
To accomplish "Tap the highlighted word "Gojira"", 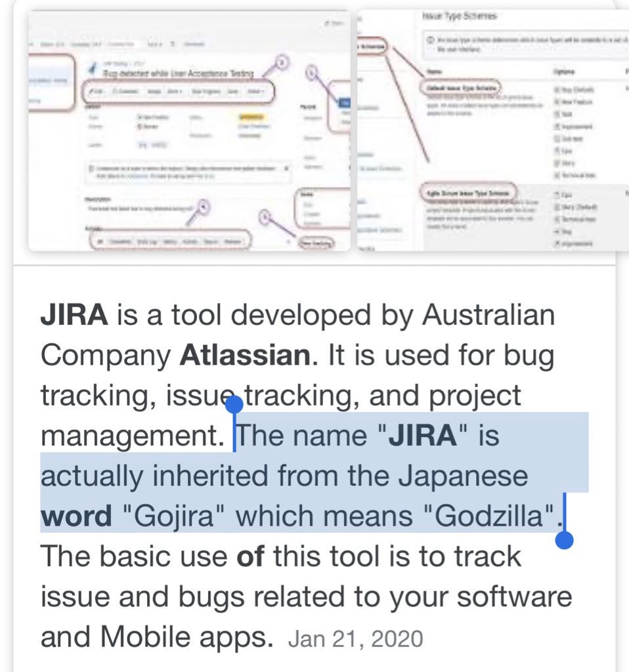I will 173,516.
